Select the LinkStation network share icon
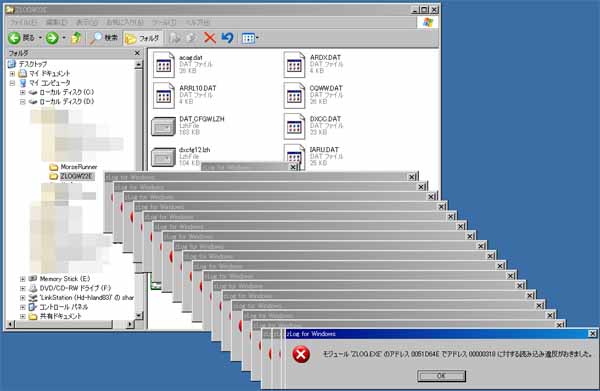This screenshot has height=391, width=600. 33,298
